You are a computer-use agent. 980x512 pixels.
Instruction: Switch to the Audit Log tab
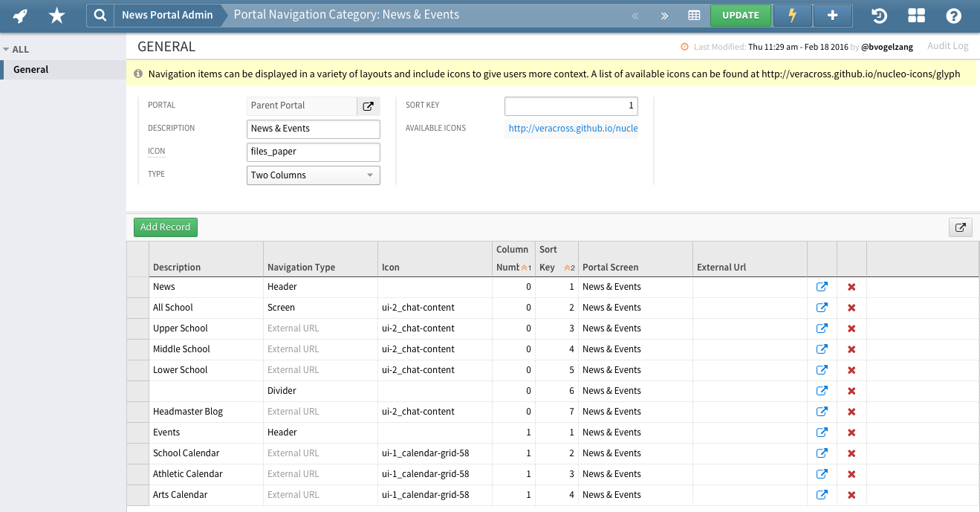pos(947,45)
